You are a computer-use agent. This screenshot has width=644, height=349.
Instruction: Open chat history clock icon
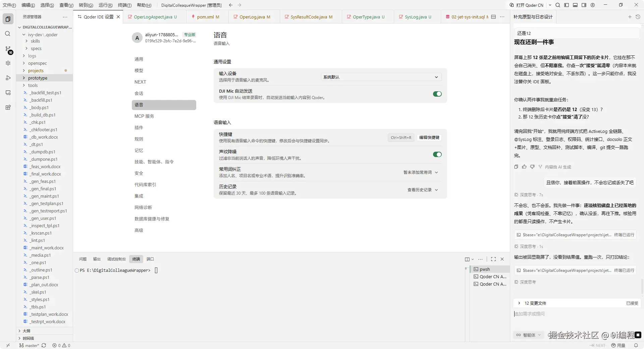pyautogui.click(x=638, y=17)
